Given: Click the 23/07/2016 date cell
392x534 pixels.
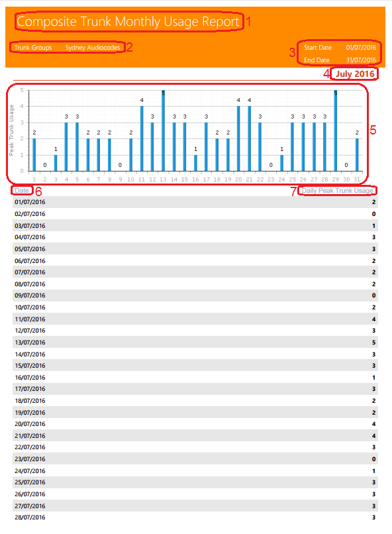Looking at the screenshot, I should coord(30,458).
